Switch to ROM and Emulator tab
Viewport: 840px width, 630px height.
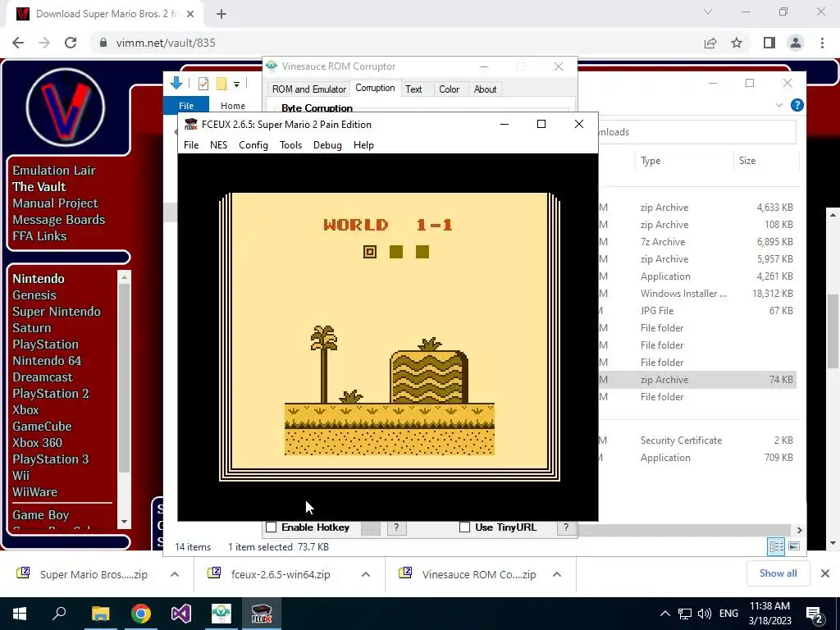point(309,89)
